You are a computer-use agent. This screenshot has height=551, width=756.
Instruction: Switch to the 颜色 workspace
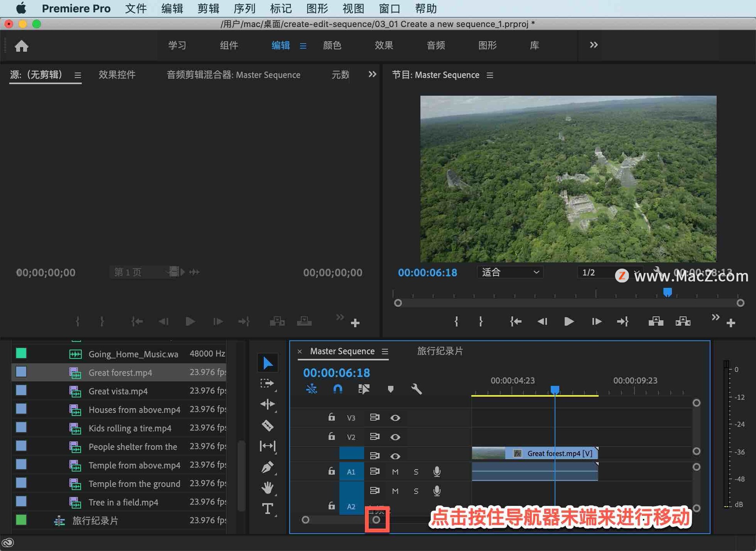332,45
